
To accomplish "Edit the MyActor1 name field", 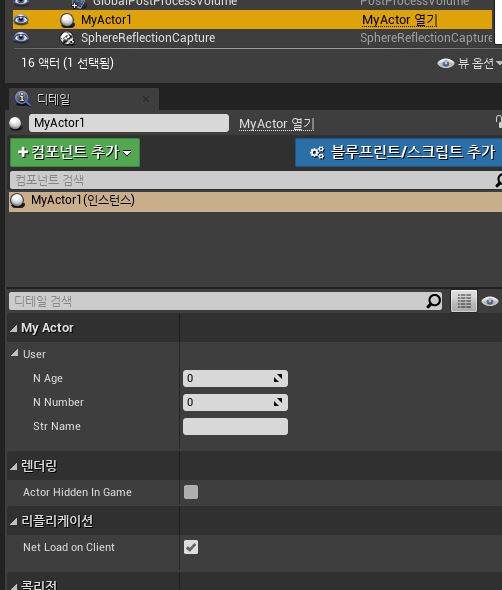I will pos(129,123).
